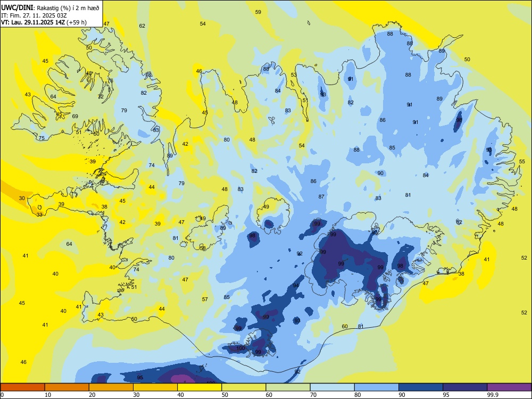
Task: Click the light blue 70–80 legend swatch
Action: 332,387
